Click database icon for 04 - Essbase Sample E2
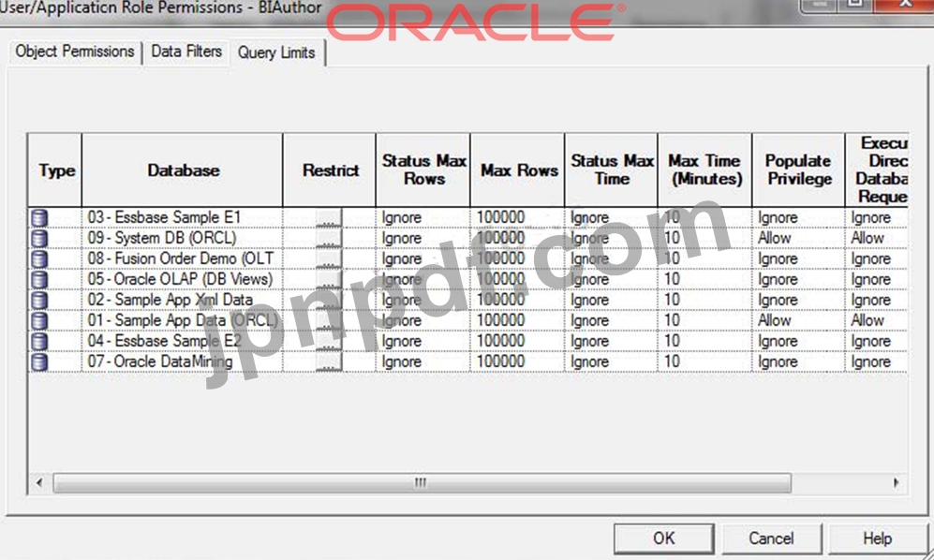934x560 pixels. point(39,342)
